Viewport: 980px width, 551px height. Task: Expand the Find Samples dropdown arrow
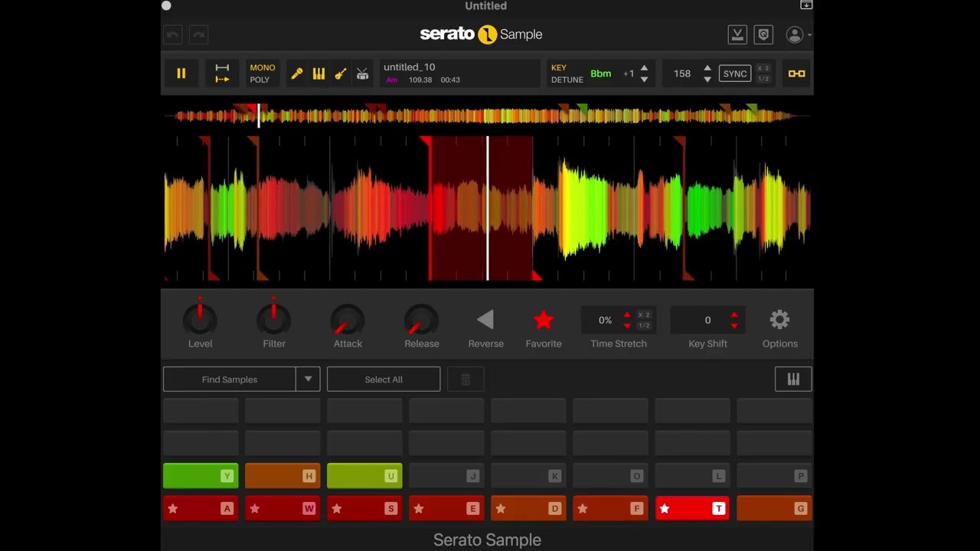click(308, 380)
